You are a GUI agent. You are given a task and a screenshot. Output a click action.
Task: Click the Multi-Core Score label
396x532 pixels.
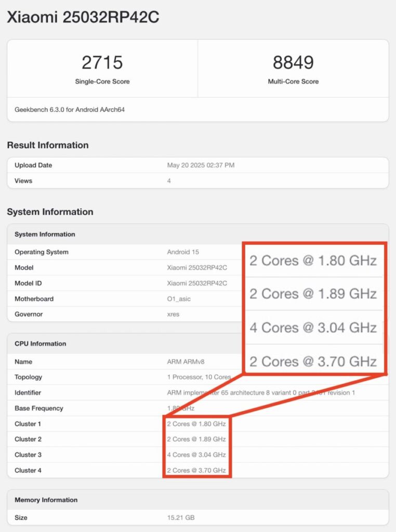293,82
